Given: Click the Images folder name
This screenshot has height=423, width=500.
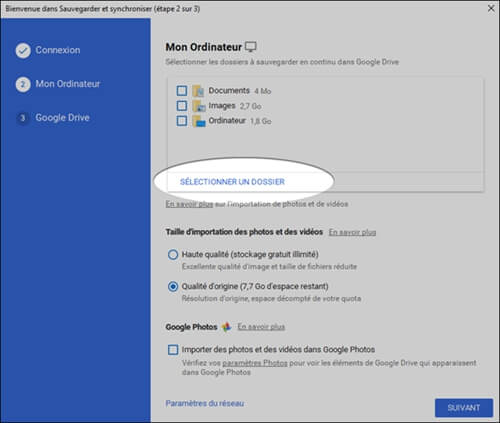Looking at the screenshot, I should [222, 106].
